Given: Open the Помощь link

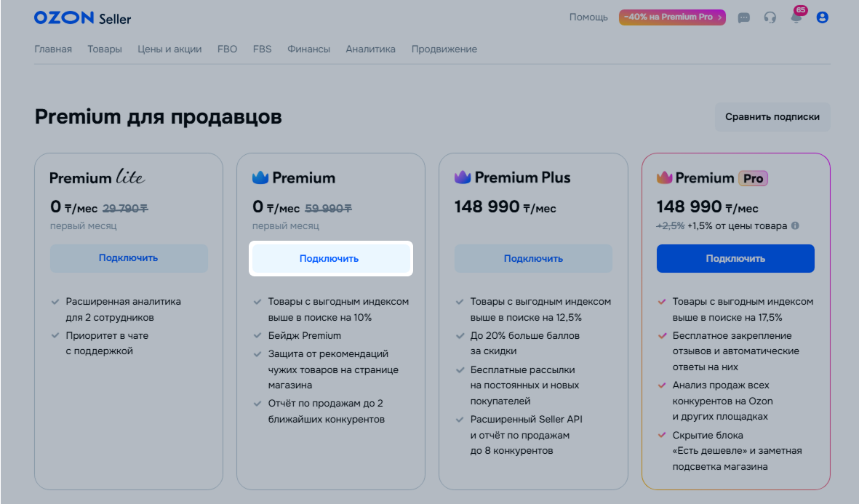Looking at the screenshot, I should pos(588,17).
